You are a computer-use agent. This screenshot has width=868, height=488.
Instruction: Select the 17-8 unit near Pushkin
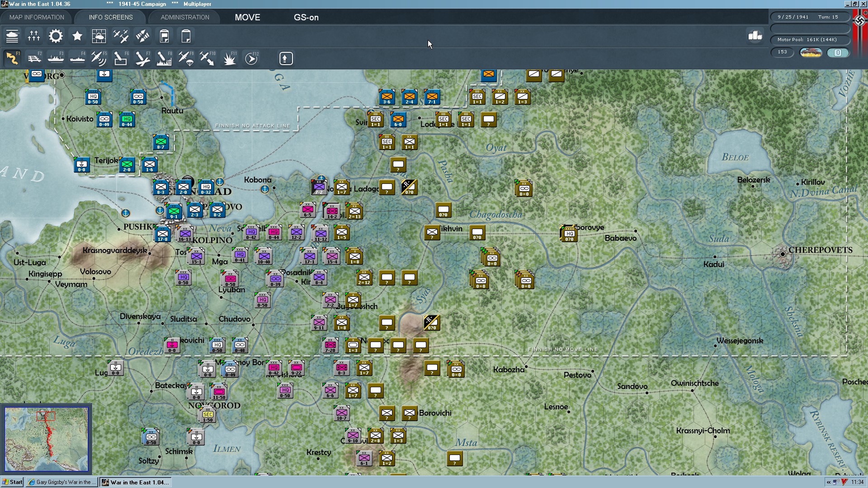[163, 235]
